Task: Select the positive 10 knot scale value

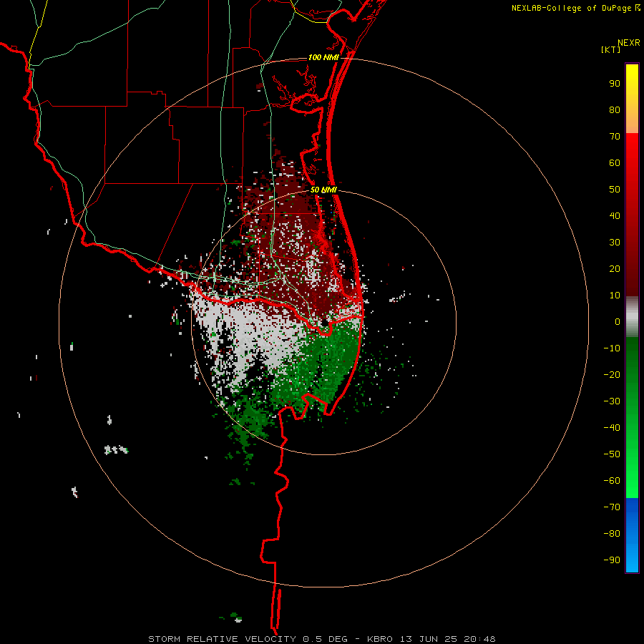Action: pyautogui.click(x=615, y=296)
